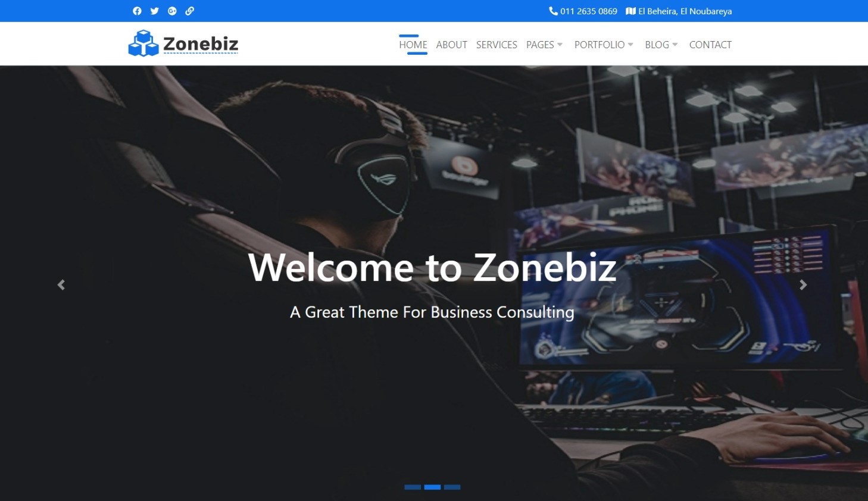
Task: Click the Google Plus icon
Action: (172, 11)
